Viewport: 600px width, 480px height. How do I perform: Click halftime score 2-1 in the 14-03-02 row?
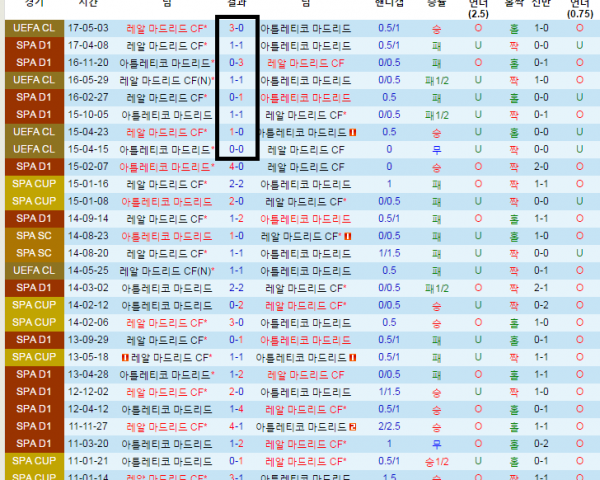tap(541, 287)
